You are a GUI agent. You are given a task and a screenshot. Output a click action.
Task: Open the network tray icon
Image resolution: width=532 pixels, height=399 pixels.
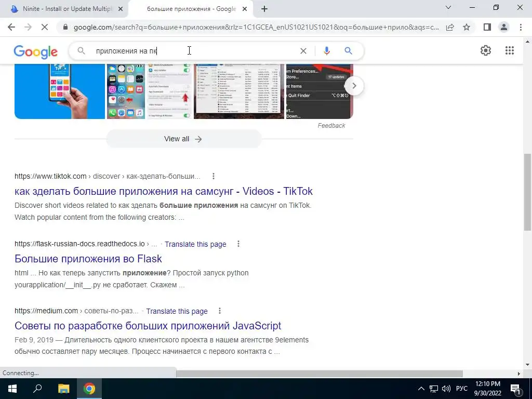click(434, 389)
